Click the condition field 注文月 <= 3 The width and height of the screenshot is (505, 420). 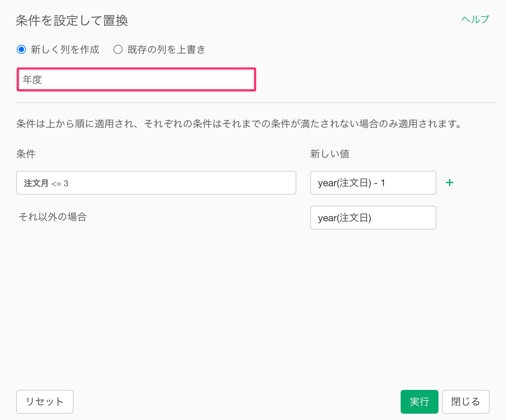click(156, 183)
